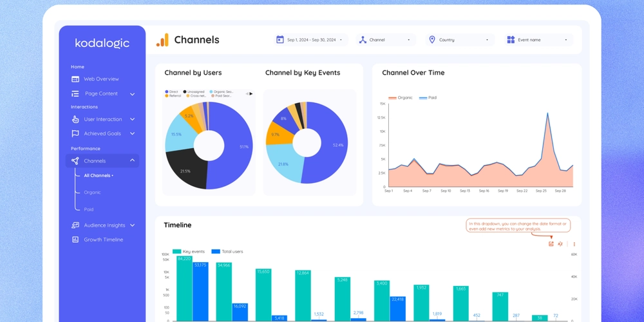Open Page Content menu item
Screen dimensions: 644x322
pos(102,93)
